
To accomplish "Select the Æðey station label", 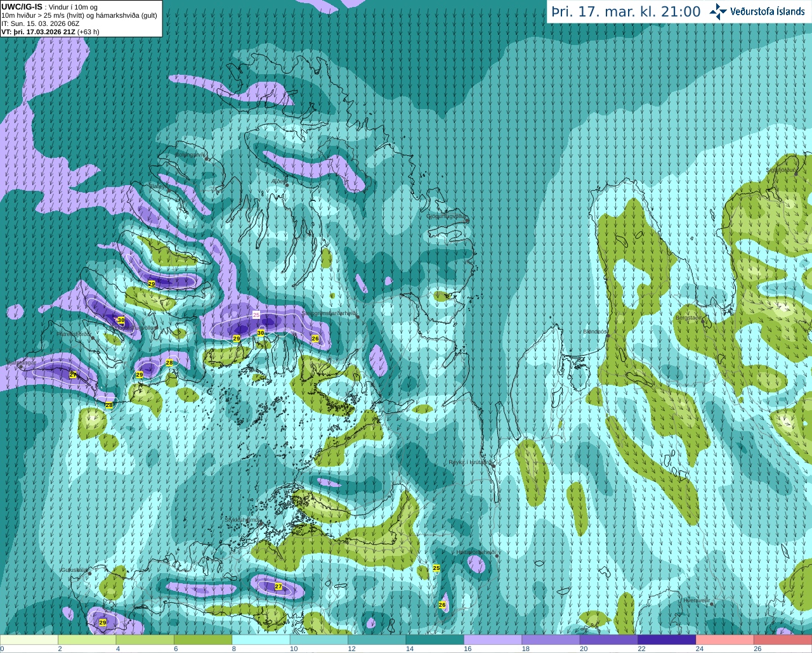I will point(278,181).
